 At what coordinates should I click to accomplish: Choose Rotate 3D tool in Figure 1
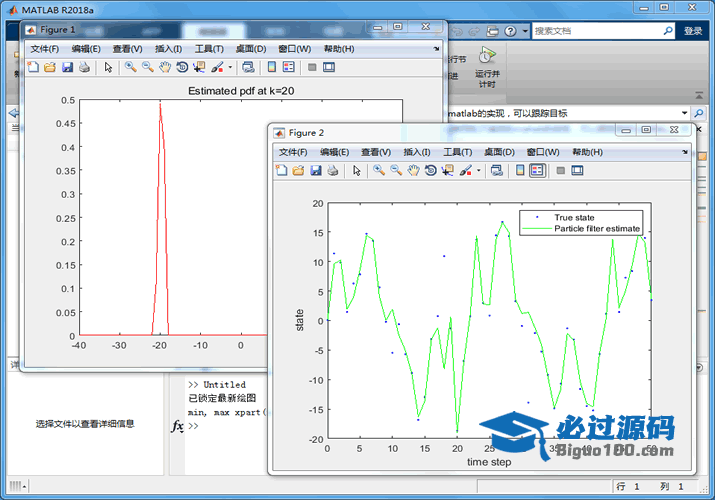[182, 67]
